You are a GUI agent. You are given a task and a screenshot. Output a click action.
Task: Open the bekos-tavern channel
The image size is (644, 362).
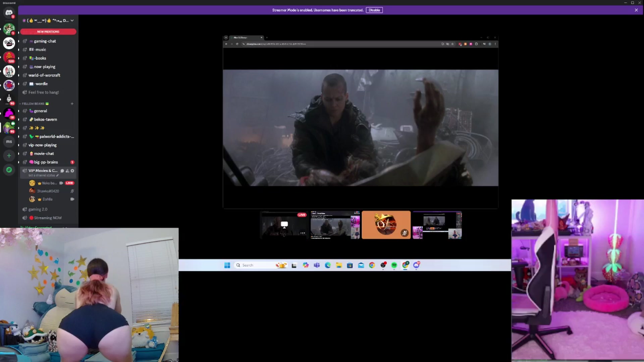click(x=48, y=119)
